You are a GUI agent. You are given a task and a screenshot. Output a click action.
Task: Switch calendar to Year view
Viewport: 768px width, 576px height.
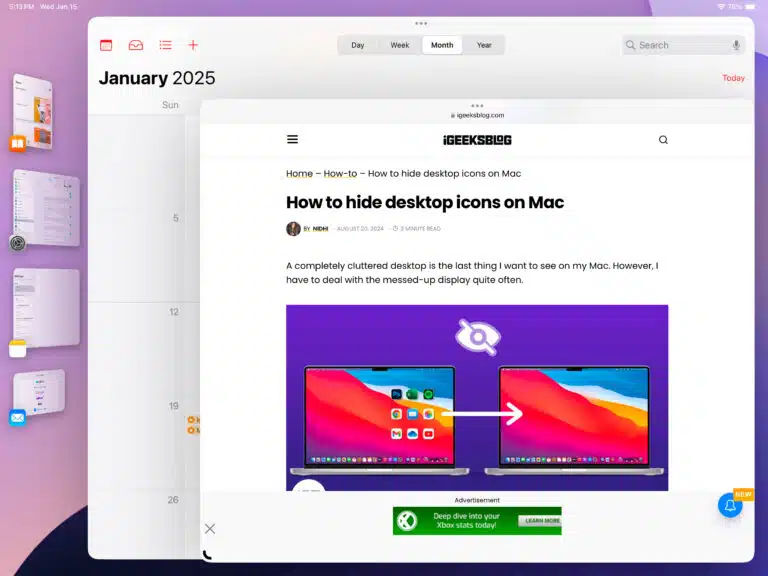(484, 45)
